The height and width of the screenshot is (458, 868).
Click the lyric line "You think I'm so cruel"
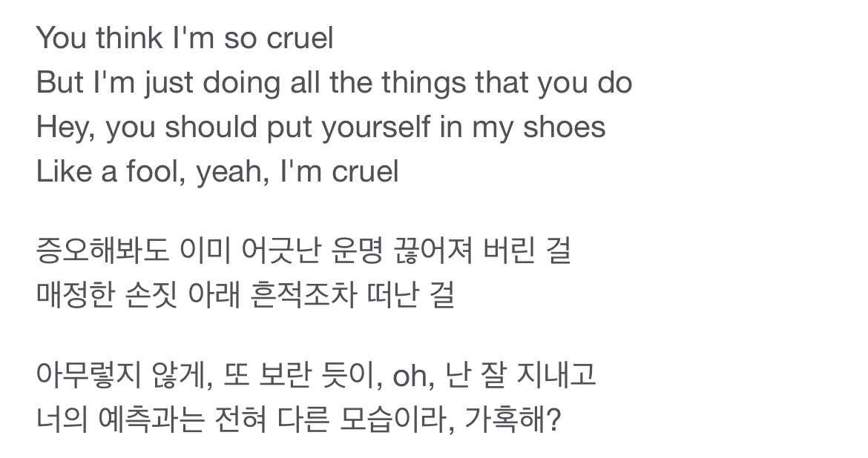coord(185,38)
